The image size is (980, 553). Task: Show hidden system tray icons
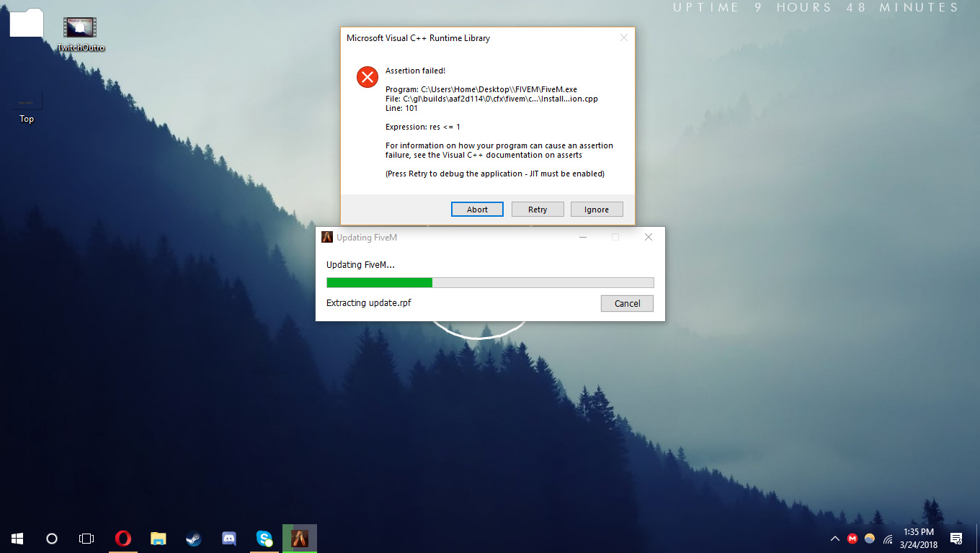[x=835, y=539]
